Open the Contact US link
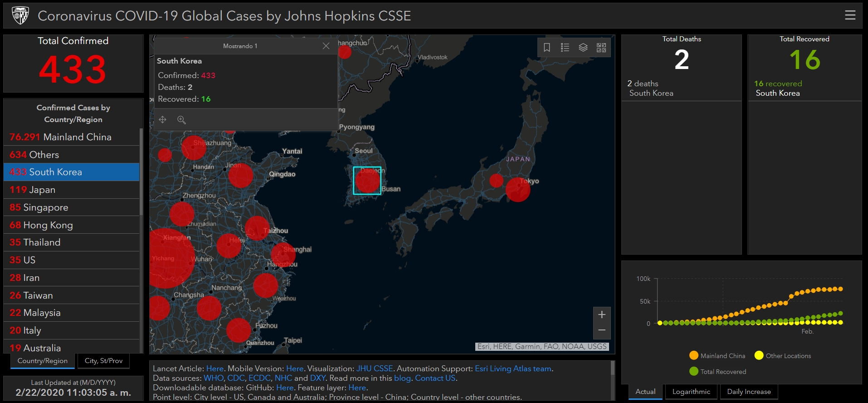The height and width of the screenshot is (403, 868). [435, 378]
